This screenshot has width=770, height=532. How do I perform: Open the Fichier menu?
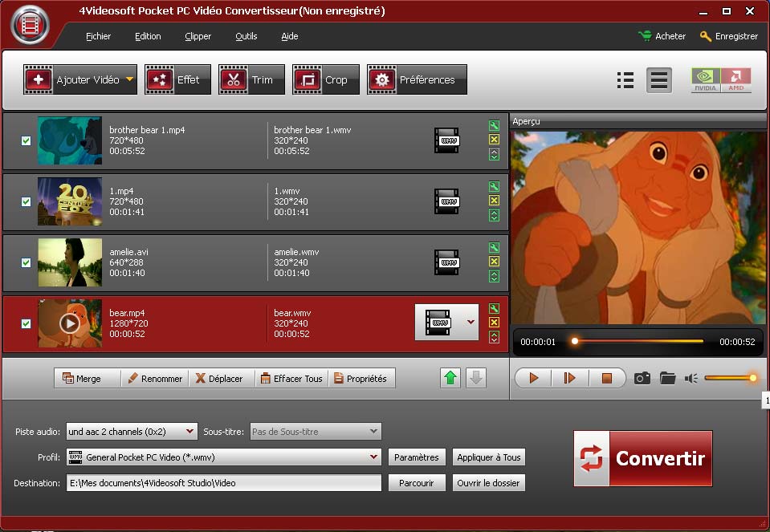pos(98,36)
